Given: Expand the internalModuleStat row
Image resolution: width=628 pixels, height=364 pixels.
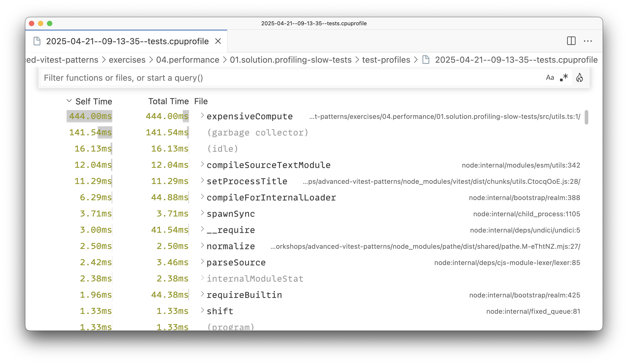Looking at the screenshot, I should point(202,278).
